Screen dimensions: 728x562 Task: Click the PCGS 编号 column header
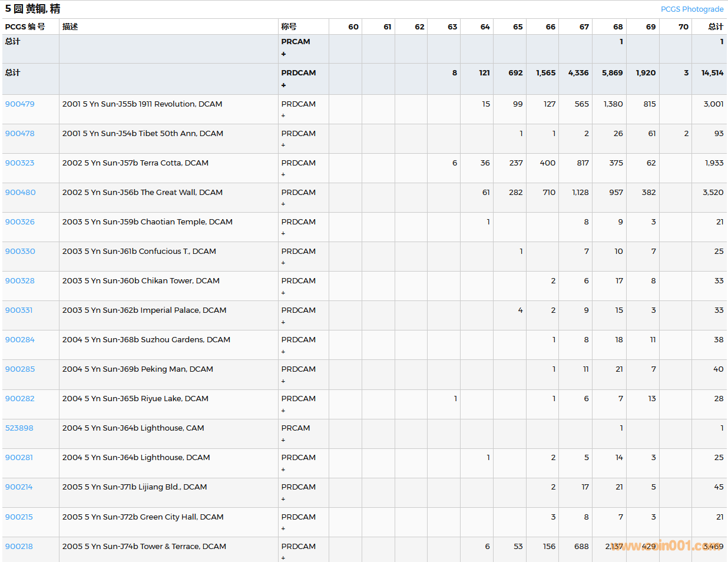pyautogui.click(x=25, y=27)
